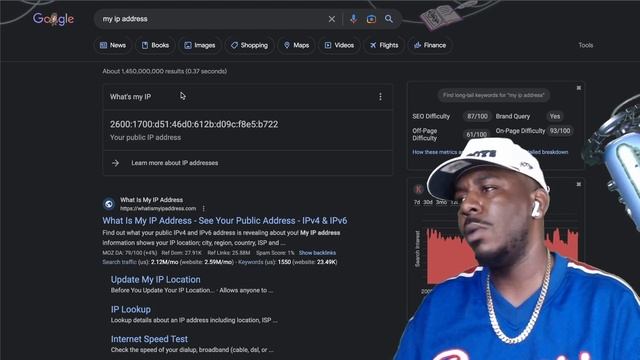
Task: Open Google Lens camera search icon
Action: coord(371,19)
